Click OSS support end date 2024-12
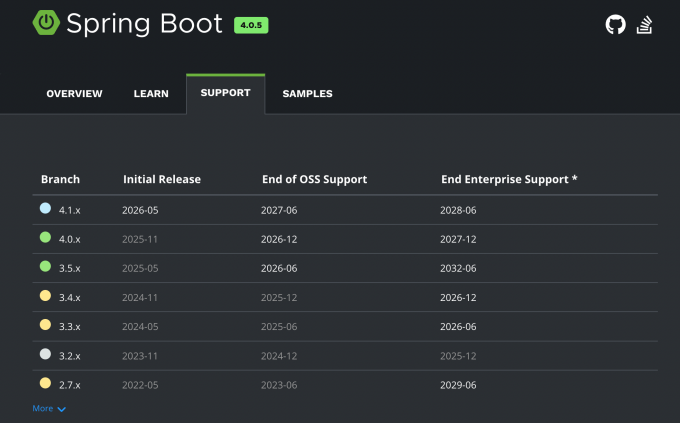Image resolution: width=680 pixels, height=423 pixels. [x=279, y=356]
